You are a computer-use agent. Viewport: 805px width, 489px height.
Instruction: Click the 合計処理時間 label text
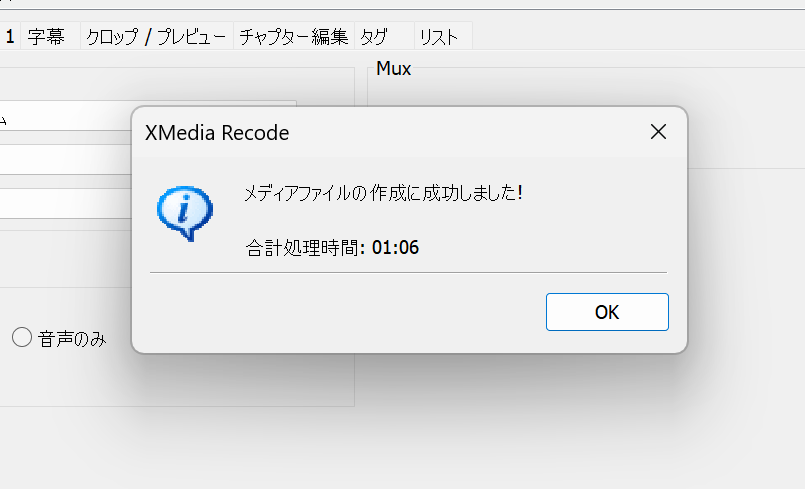coord(303,247)
